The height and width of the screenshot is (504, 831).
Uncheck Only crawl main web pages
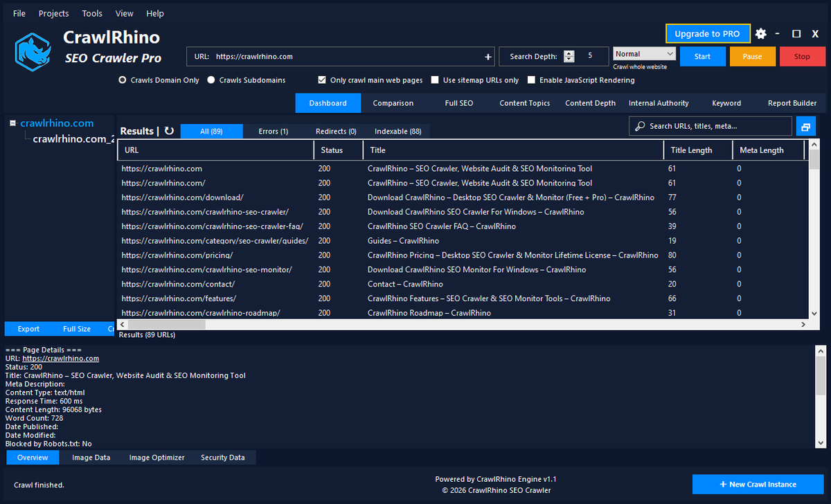[321, 80]
